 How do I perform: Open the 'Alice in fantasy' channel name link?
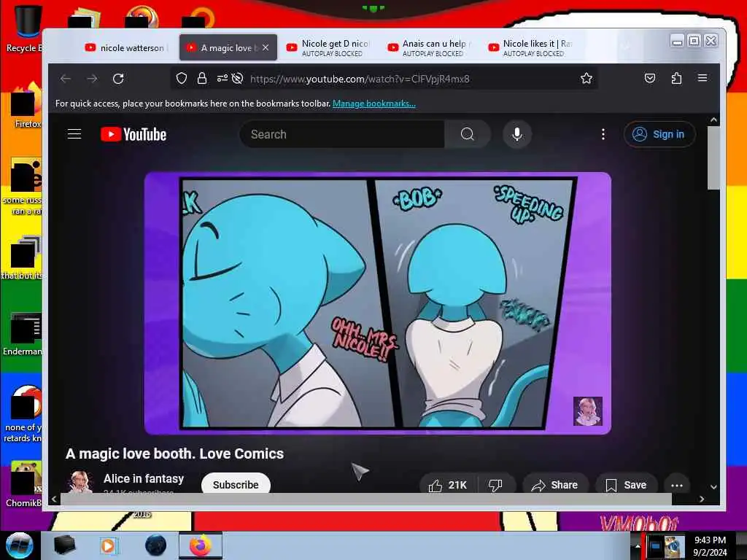pyautogui.click(x=144, y=478)
